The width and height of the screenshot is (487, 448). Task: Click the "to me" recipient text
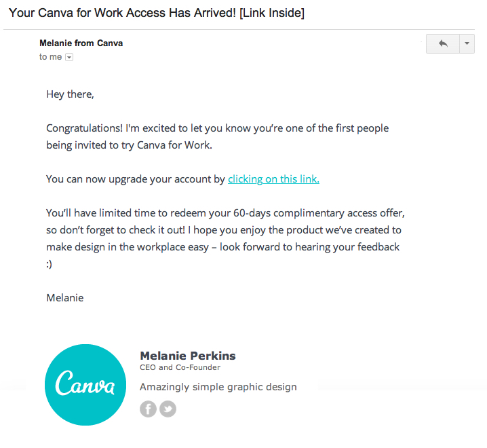[50, 58]
